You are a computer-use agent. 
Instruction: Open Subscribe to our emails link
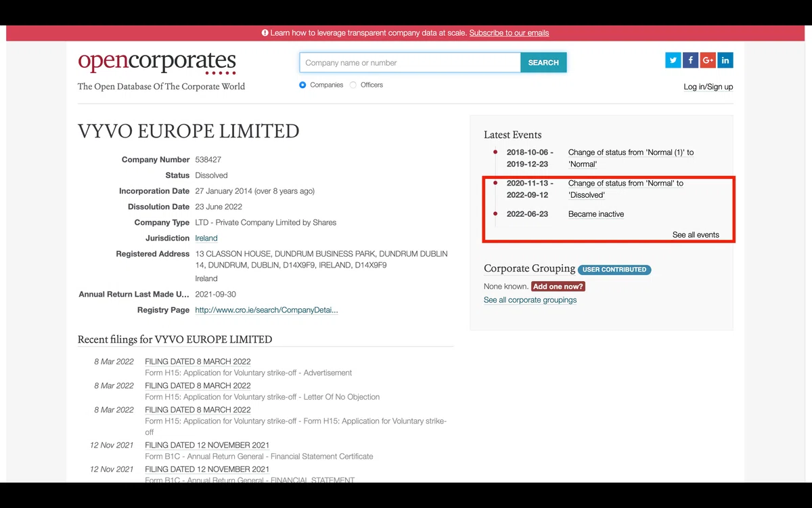(x=509, y=33)
